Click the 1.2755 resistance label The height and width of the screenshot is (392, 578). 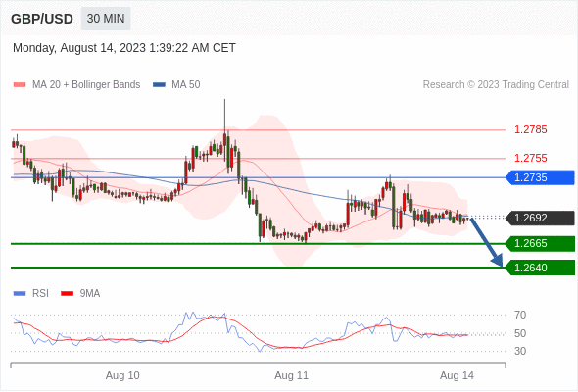point(530,158)
